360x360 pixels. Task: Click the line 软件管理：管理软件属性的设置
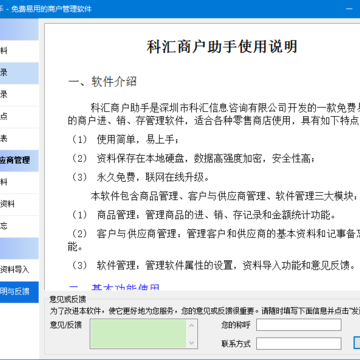tap(213, 266)
